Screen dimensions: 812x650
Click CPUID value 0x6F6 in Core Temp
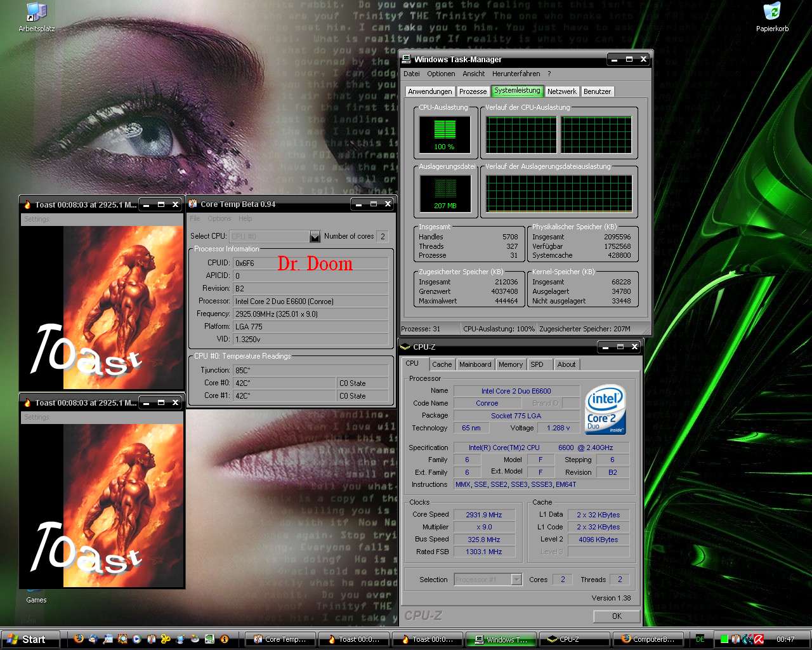(311, 263)
